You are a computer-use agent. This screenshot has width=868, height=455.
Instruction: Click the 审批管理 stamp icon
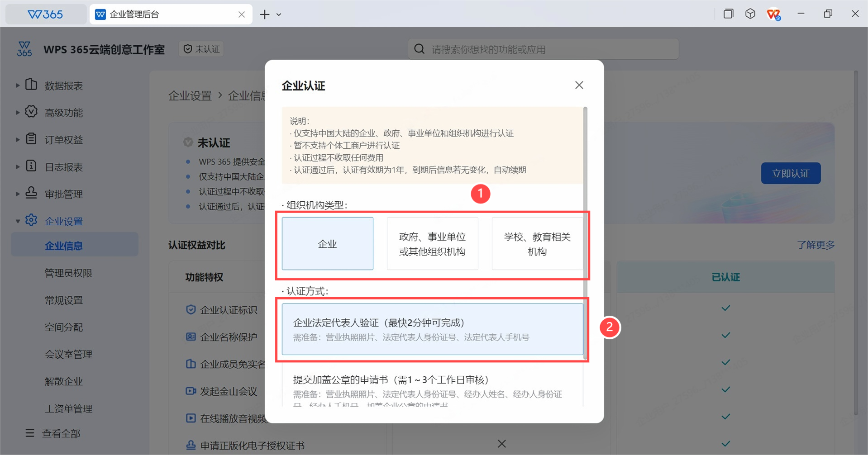click(31, 193)
